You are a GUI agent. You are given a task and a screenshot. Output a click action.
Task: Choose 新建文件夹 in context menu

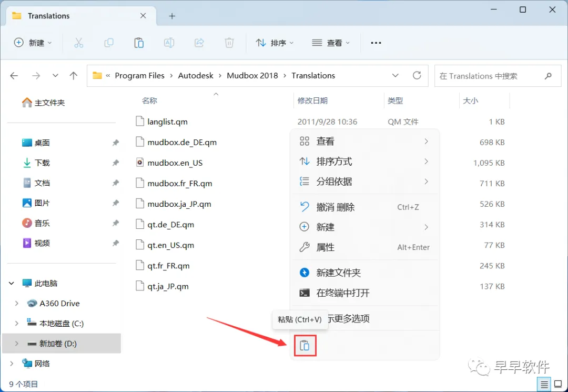(365, 273)
